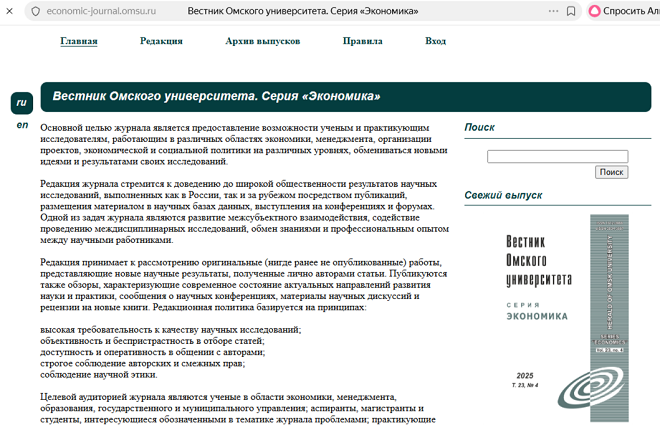660x425 pixels.
Task: Click the paragraph starting 'Редакция журнала стремится'
Action: [245, 212]
